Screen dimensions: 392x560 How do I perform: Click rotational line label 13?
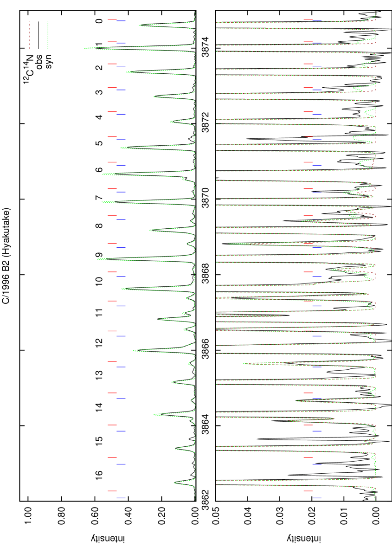(x=98, y=374)
